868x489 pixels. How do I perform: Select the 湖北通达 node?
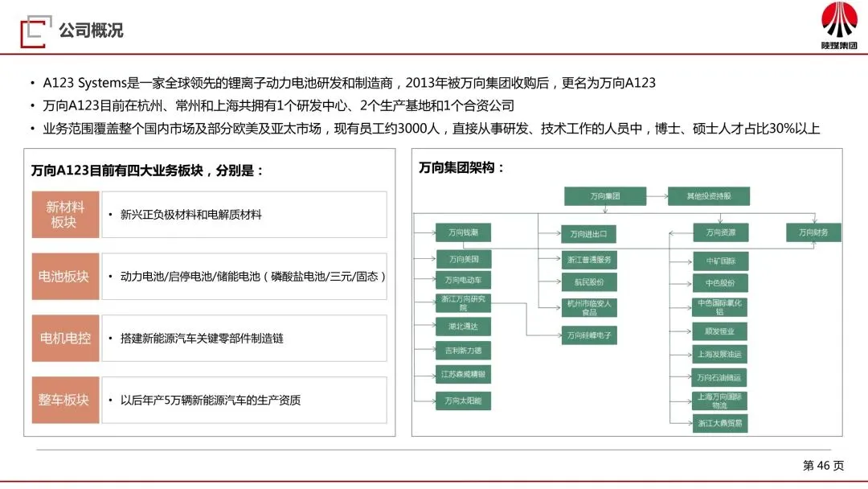(464, 327)
